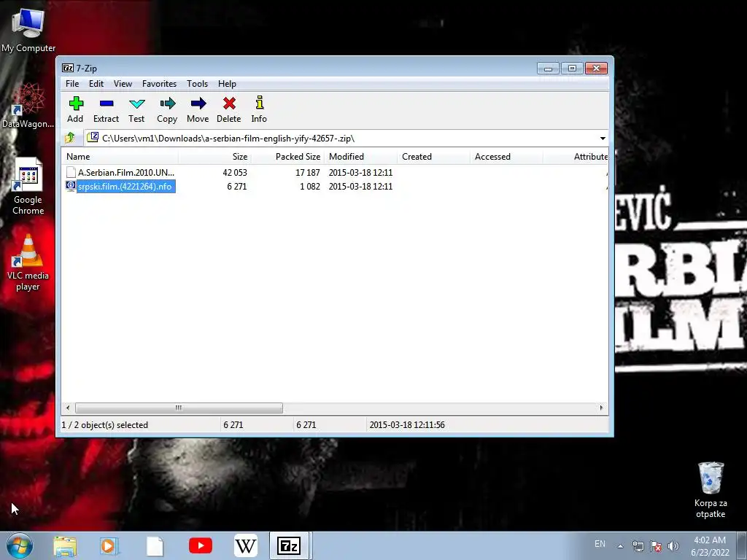The width and height of the screenshot is (747, 560).
Task: Click the archive icon in address bar
Action: (93, 138)
